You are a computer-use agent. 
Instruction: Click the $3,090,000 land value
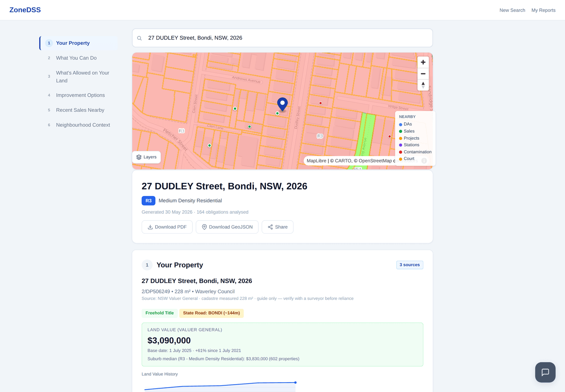pyautogui.click(x=169, y=340)
